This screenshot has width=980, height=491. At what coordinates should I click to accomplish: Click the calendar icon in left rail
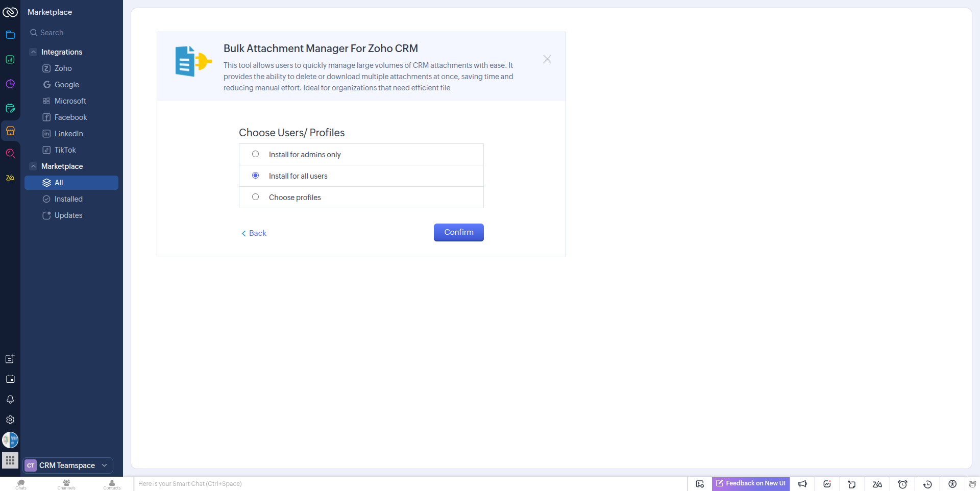(x=10, y=379)
